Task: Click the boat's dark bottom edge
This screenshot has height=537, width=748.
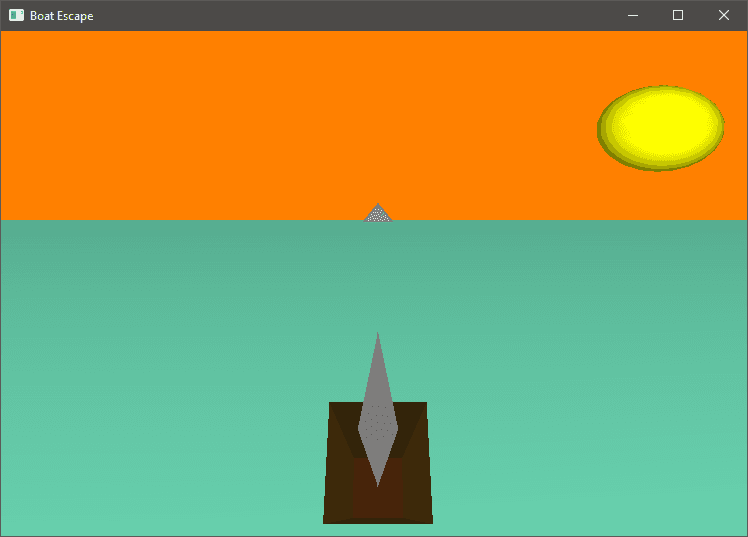Action: coord(378,520)
